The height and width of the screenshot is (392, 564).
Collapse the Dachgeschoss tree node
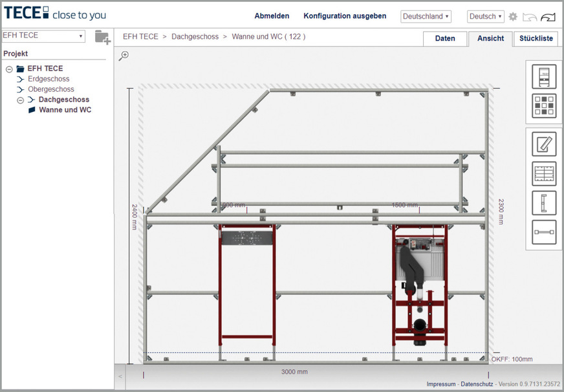[x=20, y=99]
